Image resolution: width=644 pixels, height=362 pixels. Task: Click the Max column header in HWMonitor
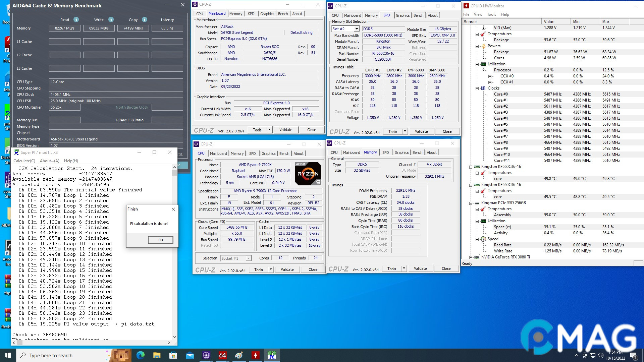point(614,21)
